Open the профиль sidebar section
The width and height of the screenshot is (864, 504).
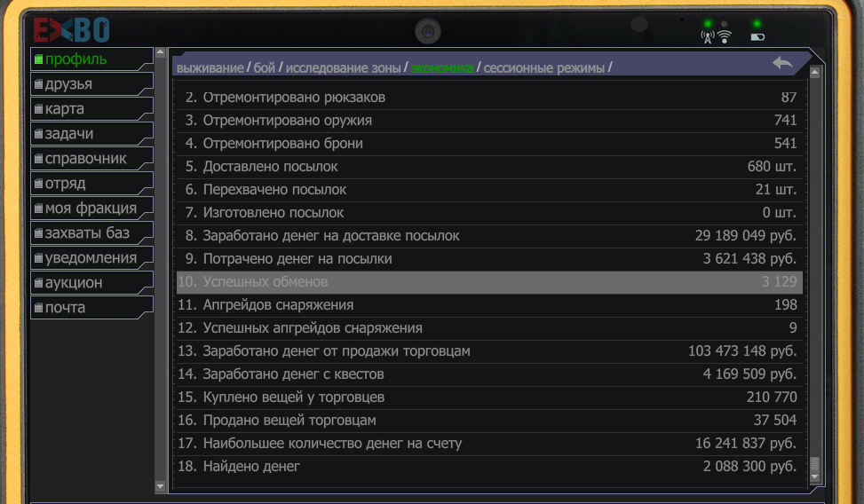click(91, 59)
